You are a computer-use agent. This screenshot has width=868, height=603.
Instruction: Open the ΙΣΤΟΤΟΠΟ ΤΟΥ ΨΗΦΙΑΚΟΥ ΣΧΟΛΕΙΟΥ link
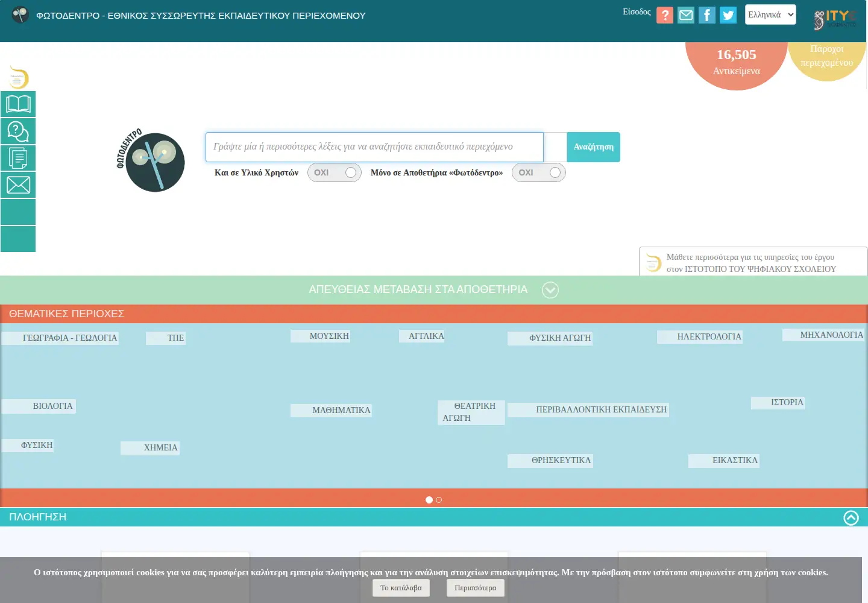pyautogui.click(x=761, y=269)
